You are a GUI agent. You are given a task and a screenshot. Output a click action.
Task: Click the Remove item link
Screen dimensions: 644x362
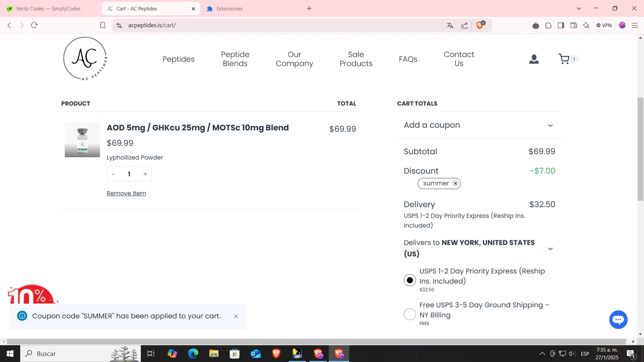coord(126,193)
